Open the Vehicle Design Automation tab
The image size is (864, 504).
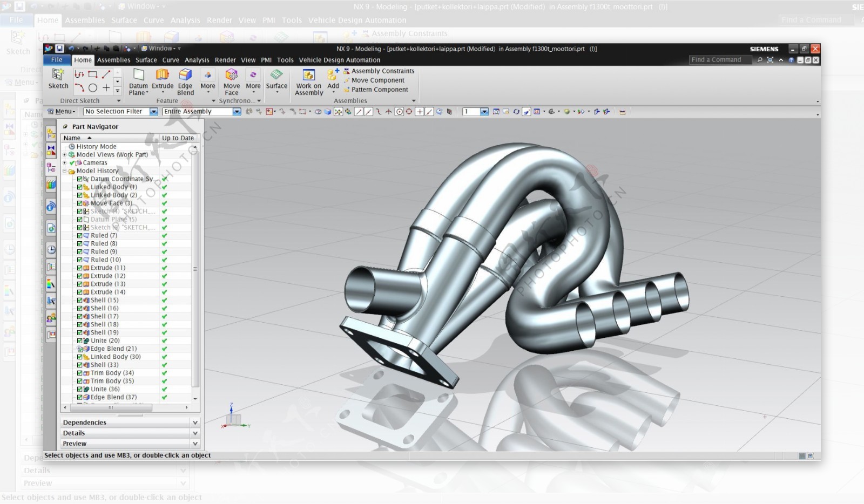pos(340,60)
